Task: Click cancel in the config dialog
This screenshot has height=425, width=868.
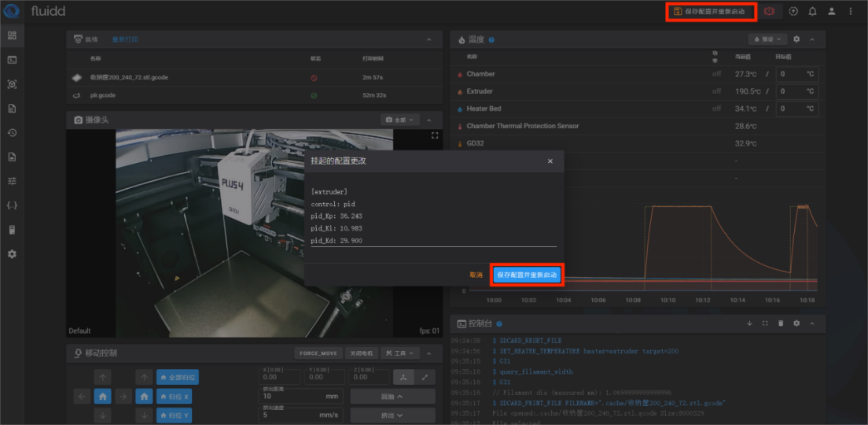Action: click(x=476, y=275)
